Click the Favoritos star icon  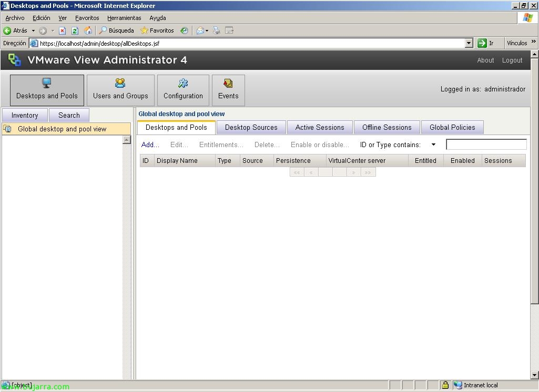[x=145, y=30]
